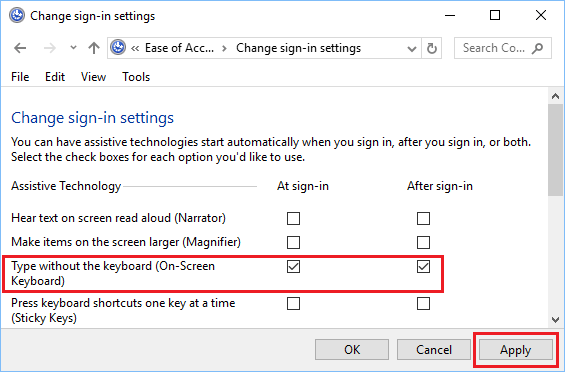Enable Magnifier after sign-in checkbox
The height and width of the screenshot is (372, 565).
[423, 243]
